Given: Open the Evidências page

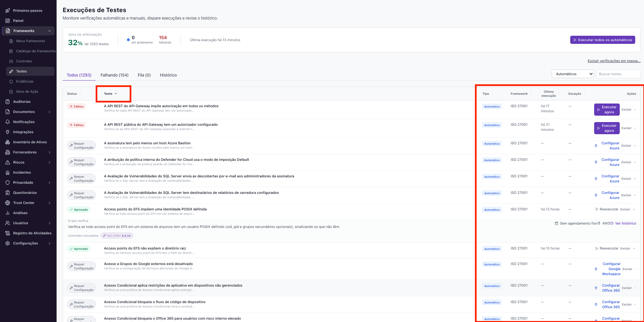Looking at the screenshot, I should click(25, 81).
